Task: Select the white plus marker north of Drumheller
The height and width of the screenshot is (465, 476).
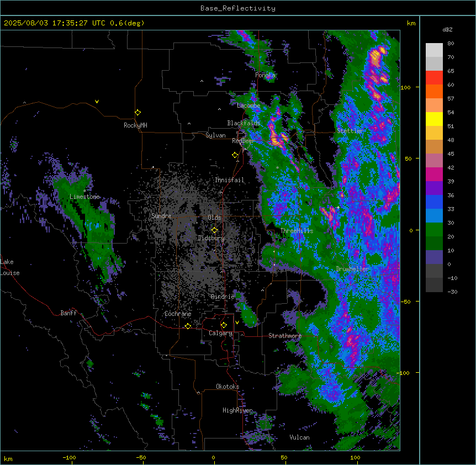Action: pyautogui.click(x=338, y=208)
